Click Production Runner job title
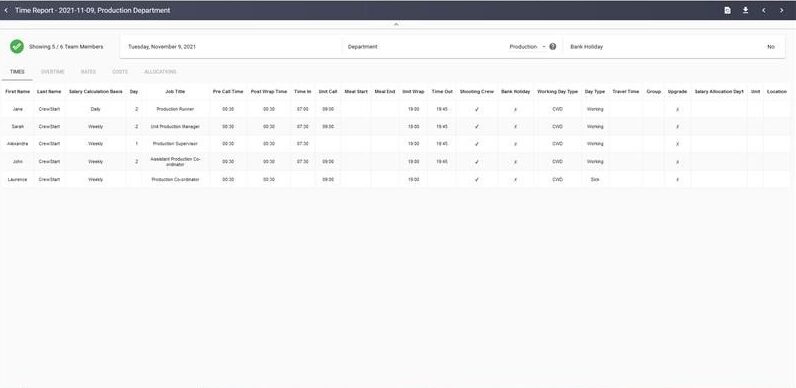796x388 pixels. (x=175, y=109)
